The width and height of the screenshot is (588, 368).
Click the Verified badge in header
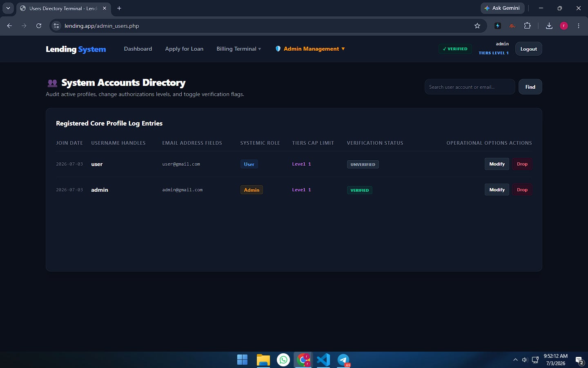455,49
